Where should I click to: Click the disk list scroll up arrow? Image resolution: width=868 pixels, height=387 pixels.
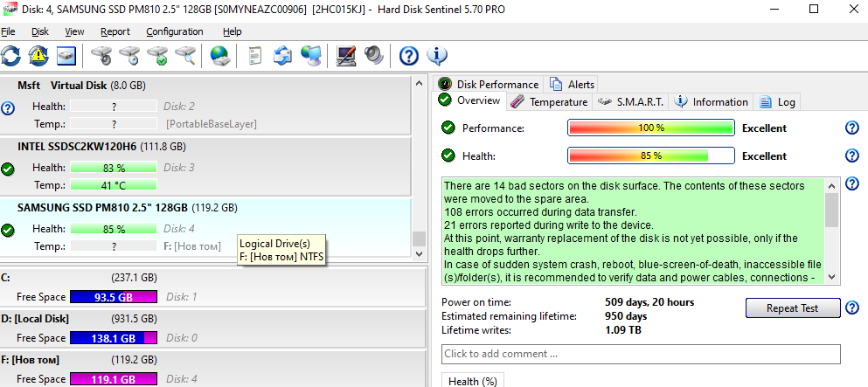[x=419, y=83]
